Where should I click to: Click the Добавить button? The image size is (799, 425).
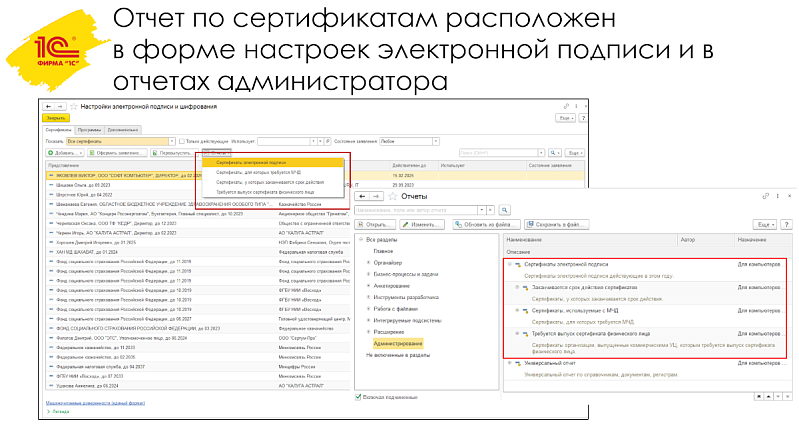point(65,153)
